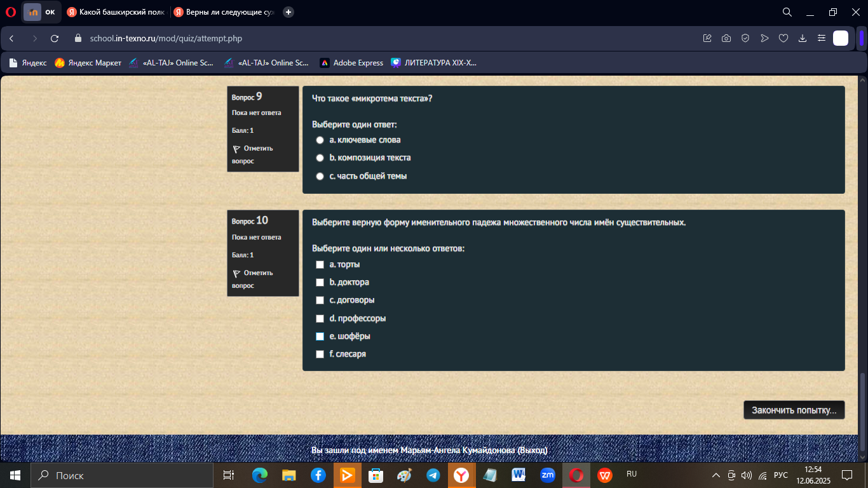This screenshot has width=868, height=488.
Task: Check the «торты» checkbox
Action: pos(320,264)
